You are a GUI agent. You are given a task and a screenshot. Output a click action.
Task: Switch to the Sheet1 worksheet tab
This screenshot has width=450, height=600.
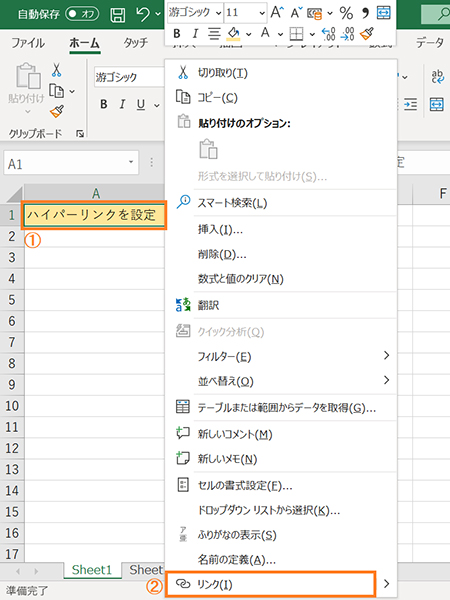coord(92,570)
